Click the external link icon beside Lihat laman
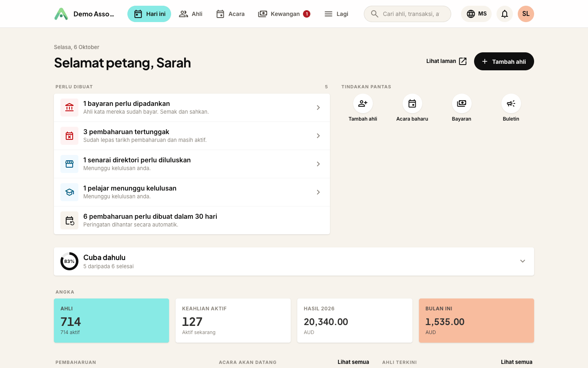Viewport: 588px width, 368px height. point(463,61)
